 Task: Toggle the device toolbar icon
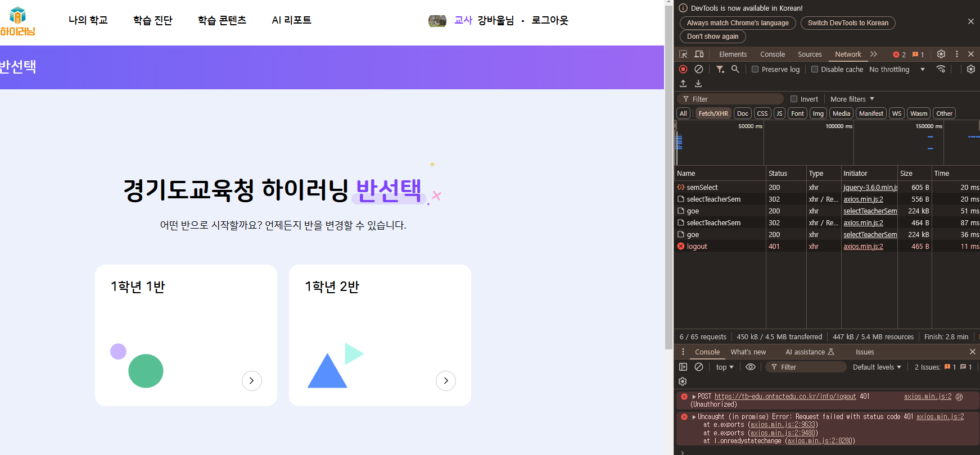click(x=699, y=54)
